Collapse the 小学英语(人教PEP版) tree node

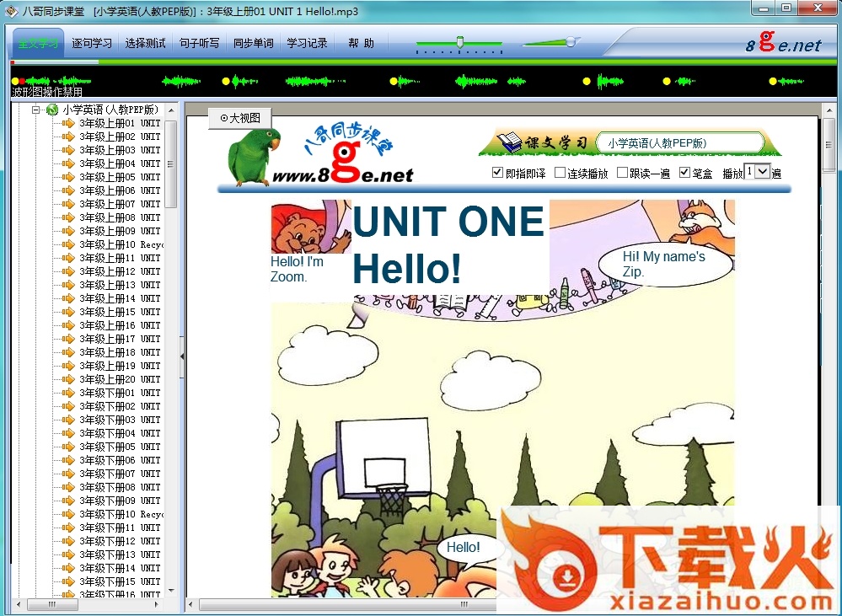(x=35, y=110)
